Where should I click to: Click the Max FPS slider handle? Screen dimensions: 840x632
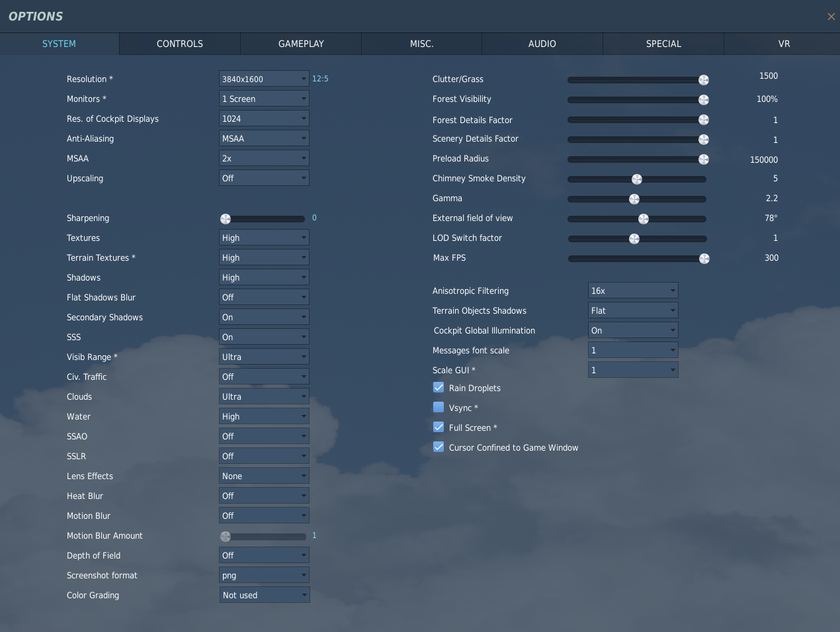tap(704, 259)
